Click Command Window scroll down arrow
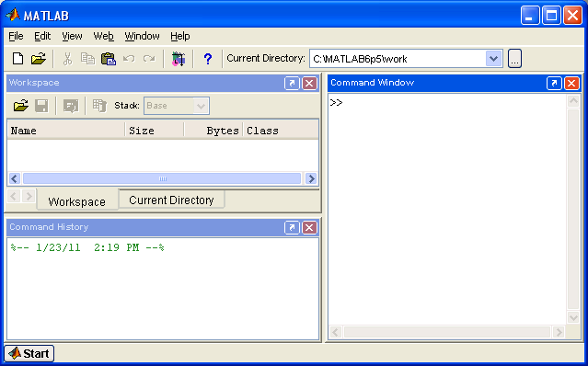Image resolution: width=588 pixels, height=366 pixels. pyautogui.click(x=573, y=317)
